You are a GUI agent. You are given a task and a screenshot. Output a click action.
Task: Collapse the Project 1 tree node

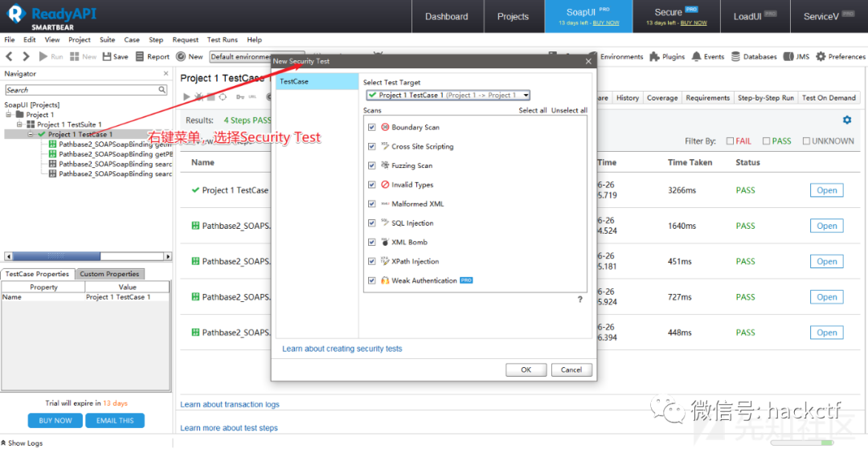9,115
